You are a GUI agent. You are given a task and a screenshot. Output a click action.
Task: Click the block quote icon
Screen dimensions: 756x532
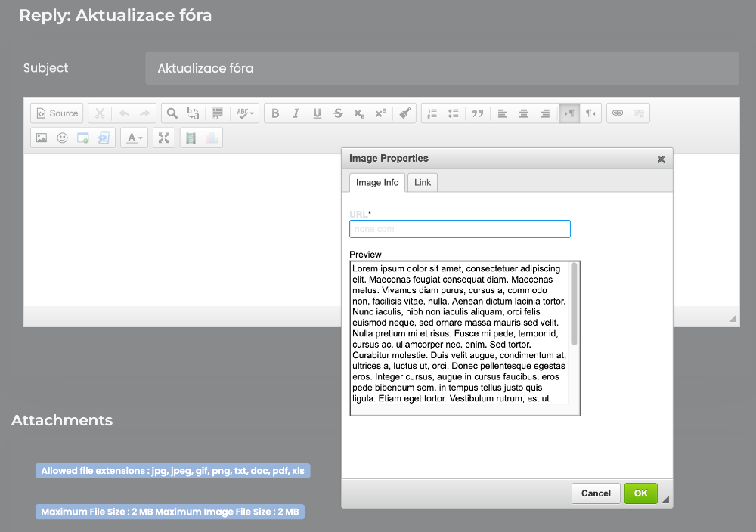point(478,113)
